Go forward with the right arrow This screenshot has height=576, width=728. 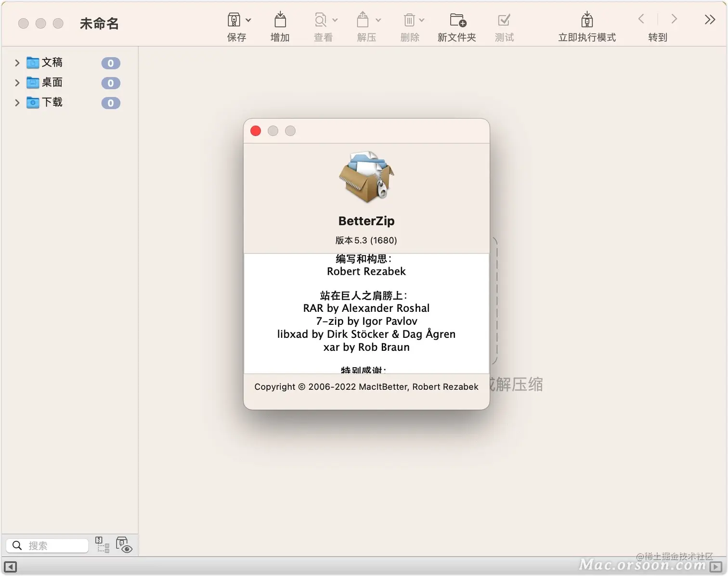pyautogui.click(x=674, y=19)
